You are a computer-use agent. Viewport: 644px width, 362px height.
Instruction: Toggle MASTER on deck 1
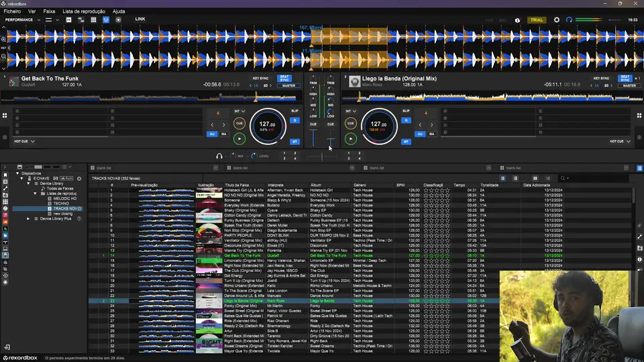288,86
